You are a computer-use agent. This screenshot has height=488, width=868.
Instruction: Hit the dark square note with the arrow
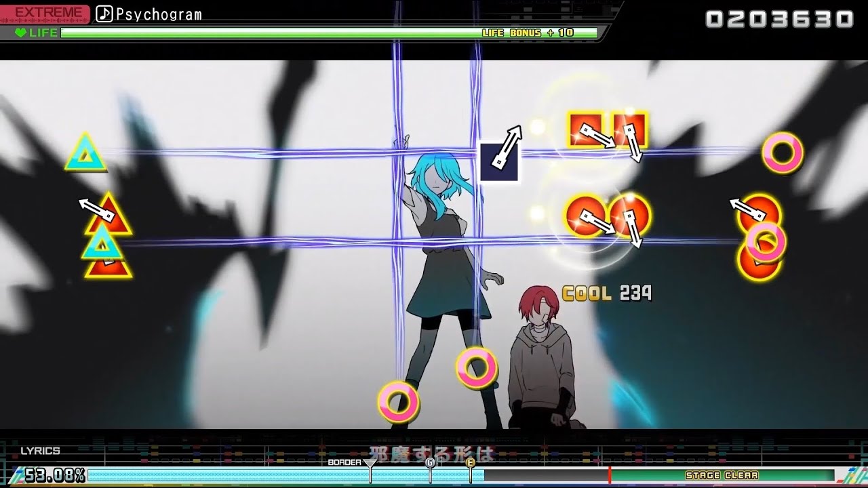[499, 162]
